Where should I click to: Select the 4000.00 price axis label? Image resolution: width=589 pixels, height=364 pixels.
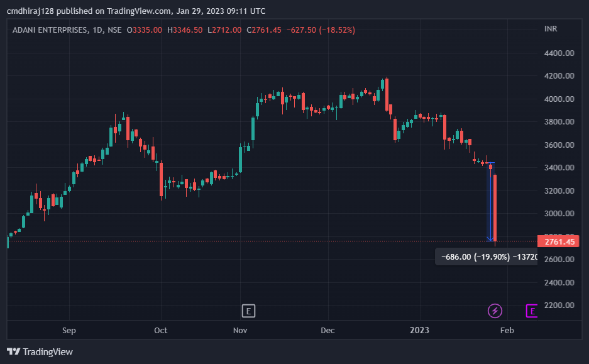click(x=559, y=99)
